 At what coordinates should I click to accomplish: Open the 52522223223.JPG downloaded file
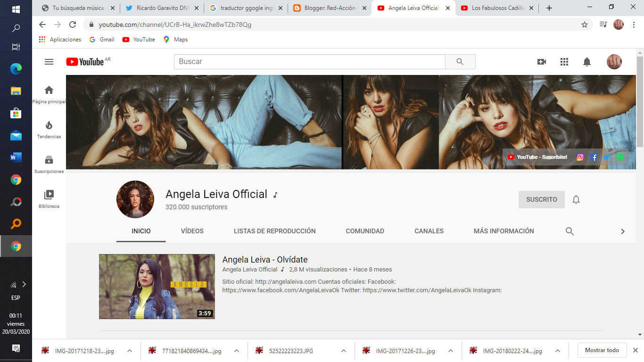click(291, 351)
